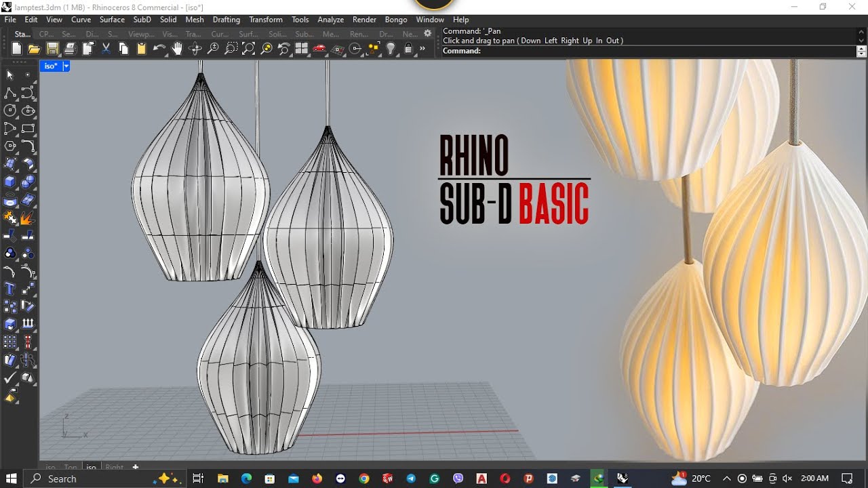Select the Text tool in sidebar
This screenshot has height=488, width=868.
pos(10,289)
